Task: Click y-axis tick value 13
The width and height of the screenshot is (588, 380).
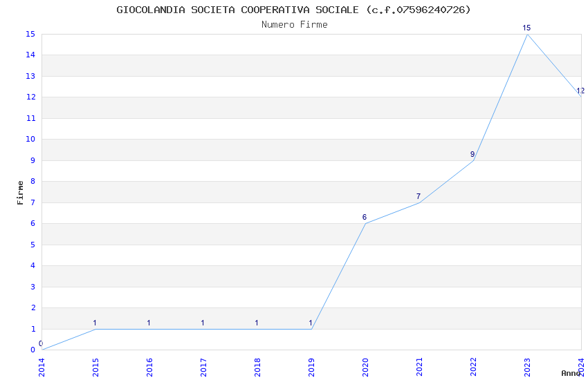Action: tap(30, 76)
